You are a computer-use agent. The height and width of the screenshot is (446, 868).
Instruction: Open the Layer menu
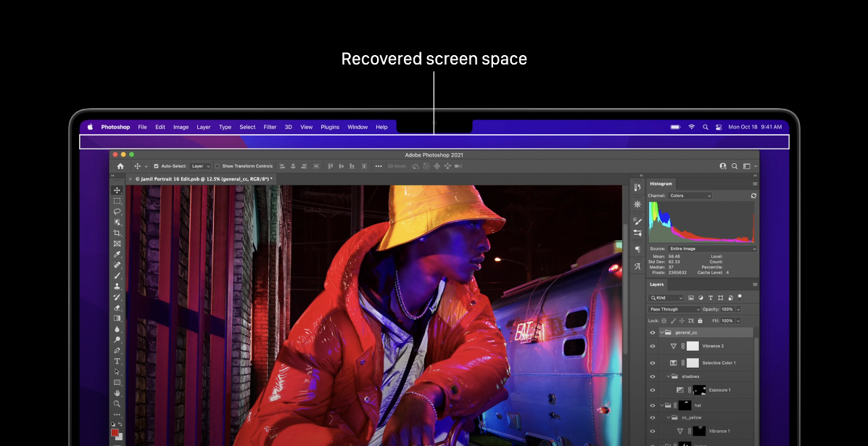(x=204, y=127)
